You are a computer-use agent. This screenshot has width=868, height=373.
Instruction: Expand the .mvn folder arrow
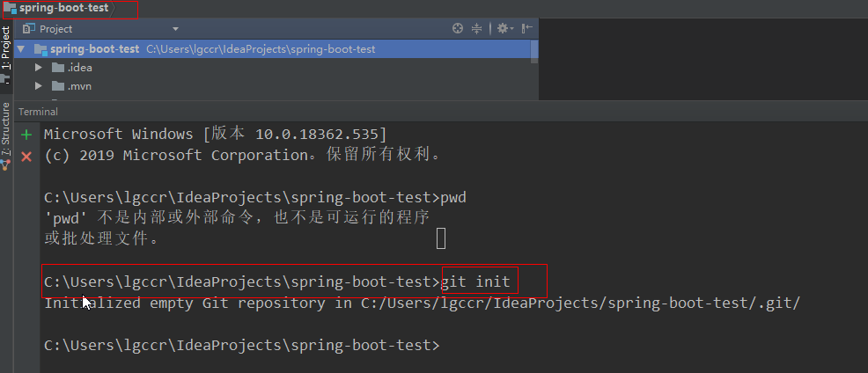point(38,85)
